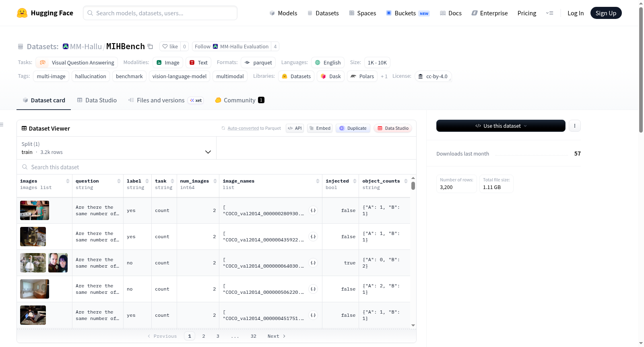Select the Polars library tag
The height and width of the screenshot is (347, 644).
362,76
